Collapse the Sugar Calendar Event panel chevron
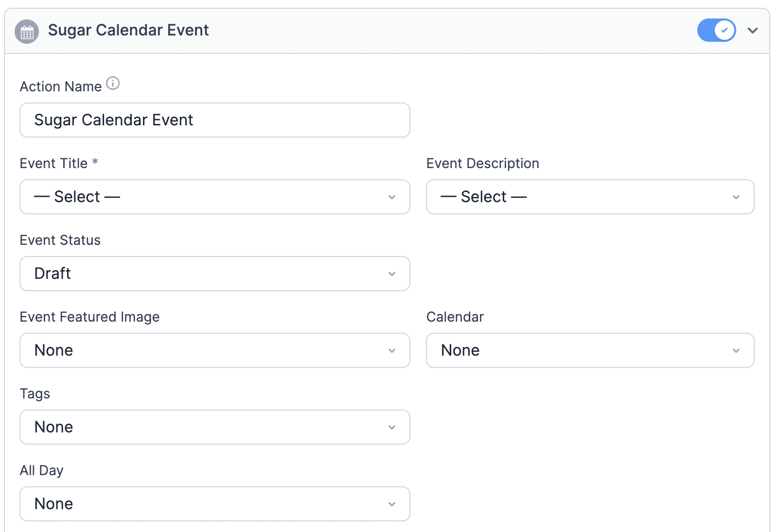 [753, 31]
